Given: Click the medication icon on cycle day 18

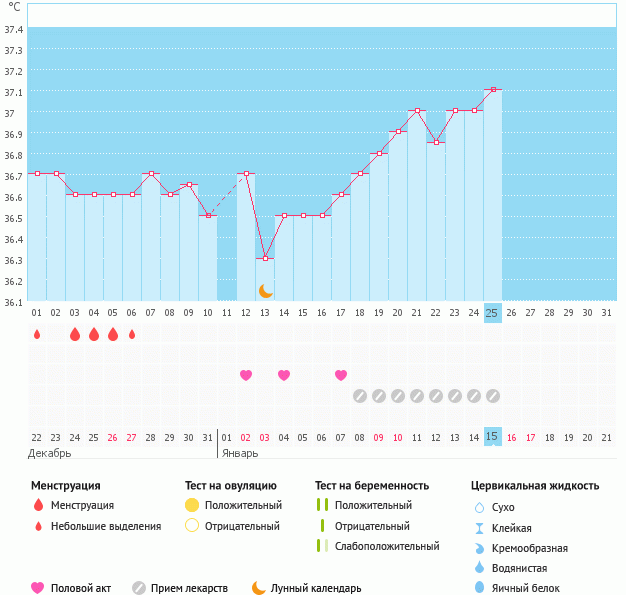Looking at the screenshot, I should click(x=360, y=396).
